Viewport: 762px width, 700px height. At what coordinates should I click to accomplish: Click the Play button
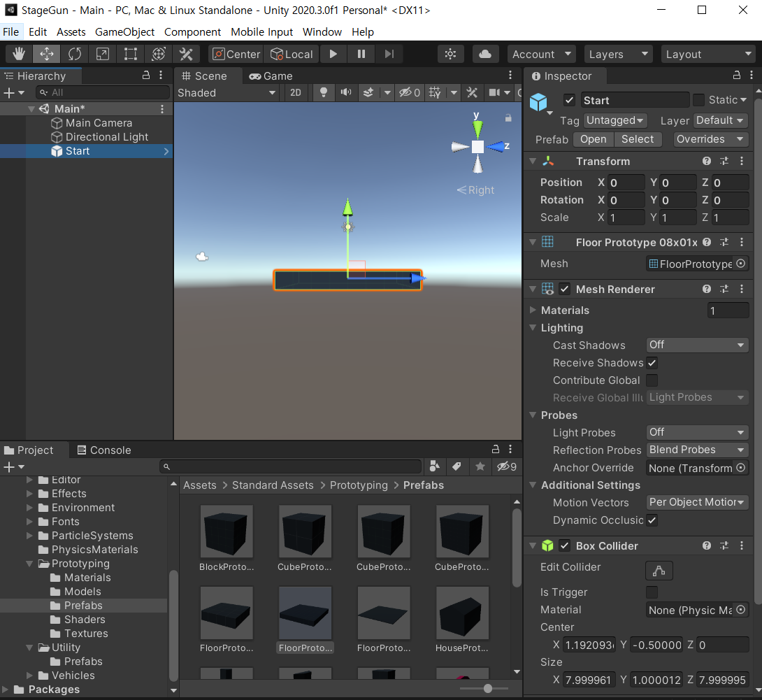pos(333,54)
